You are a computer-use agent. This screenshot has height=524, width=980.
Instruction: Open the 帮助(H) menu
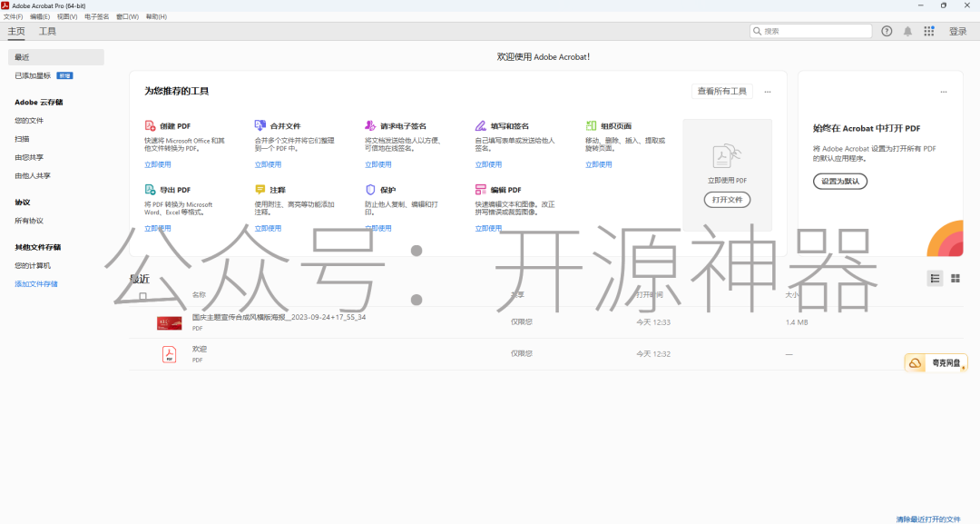click(x=156, y=17)
